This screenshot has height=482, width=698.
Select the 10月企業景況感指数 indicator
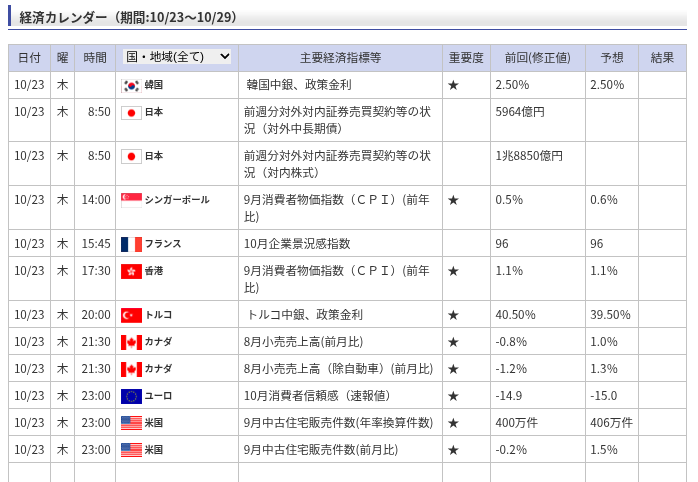tap(297, 244)
